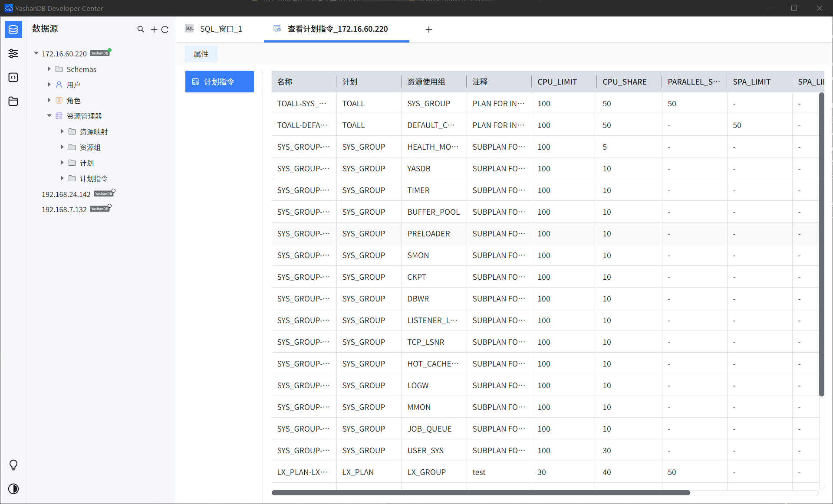The image size is (833, 504).
Task: Click the 角色 role icon
Action: [59, 100]
